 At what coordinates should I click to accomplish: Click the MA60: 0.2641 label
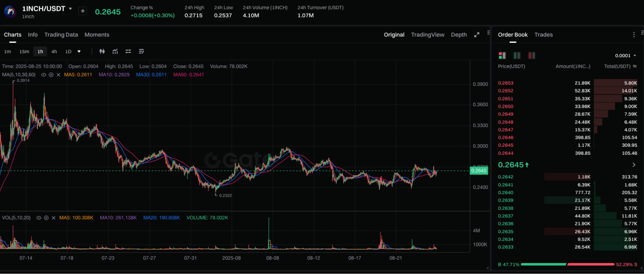tap(188, 75)
